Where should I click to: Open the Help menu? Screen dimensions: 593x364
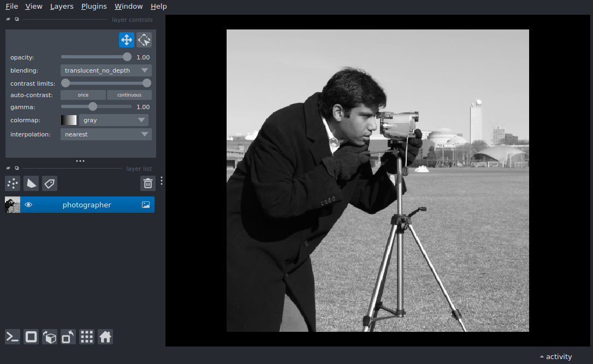tap(158, 7)
